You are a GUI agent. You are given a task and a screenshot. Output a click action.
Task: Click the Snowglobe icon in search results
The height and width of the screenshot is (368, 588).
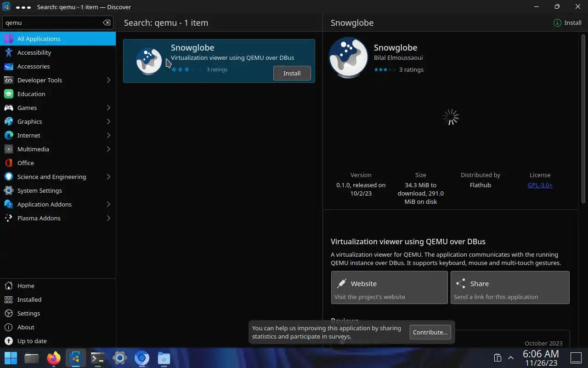coord(149,61)
